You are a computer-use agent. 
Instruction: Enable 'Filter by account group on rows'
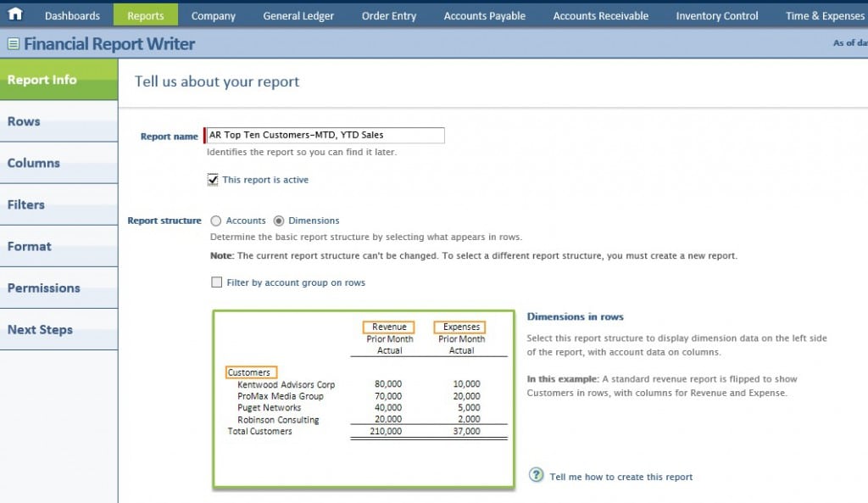tap(217, 282)
